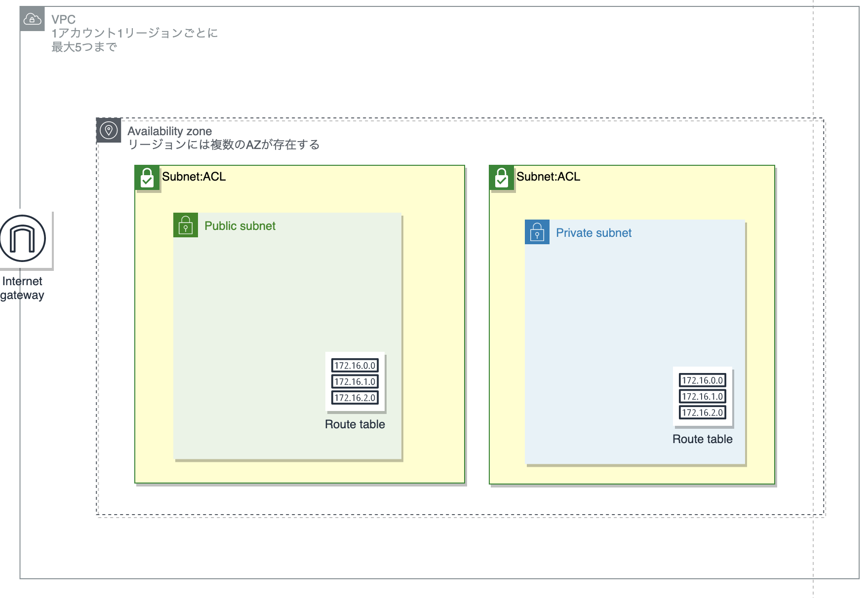Click 172.16.2.0 entry in Private route table
This screenshot has width=868, height=598.
pyautogui.click(x=703, y=412)
